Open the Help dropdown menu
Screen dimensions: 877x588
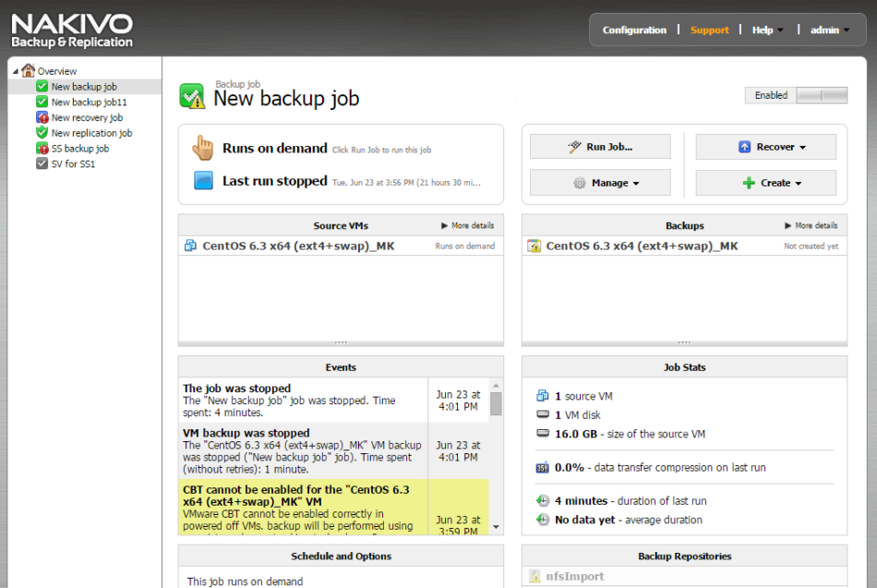click(x=767, y=30)
